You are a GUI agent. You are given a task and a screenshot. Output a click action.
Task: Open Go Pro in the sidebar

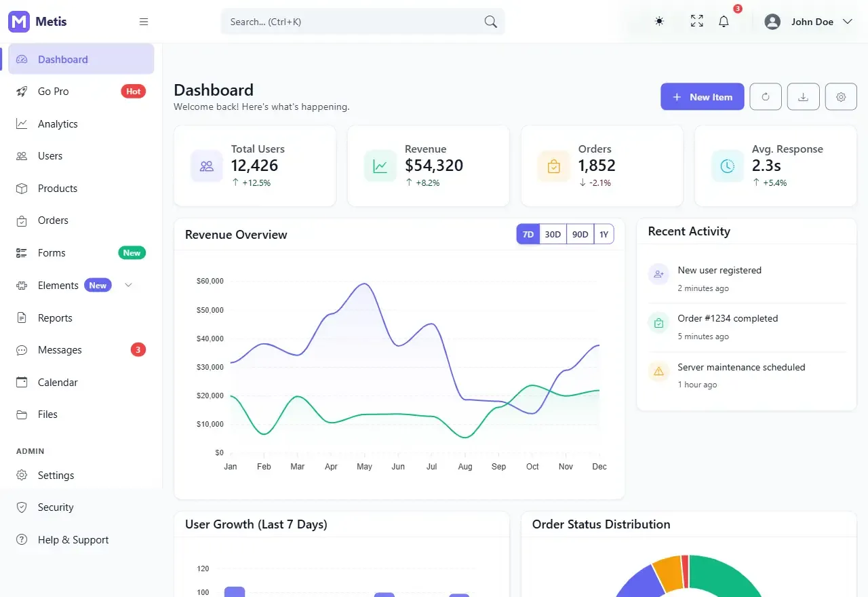tap(81, 92)
